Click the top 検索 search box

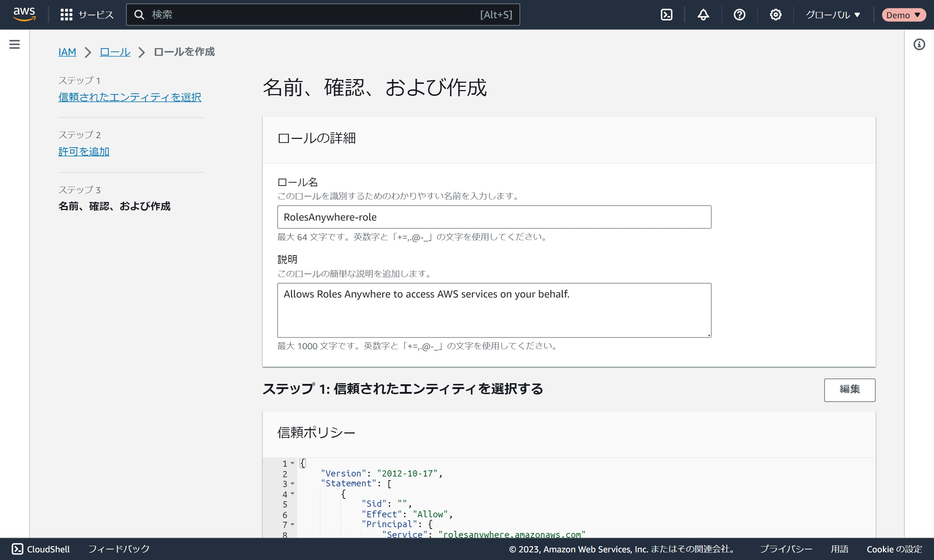(x=313, y=15)
